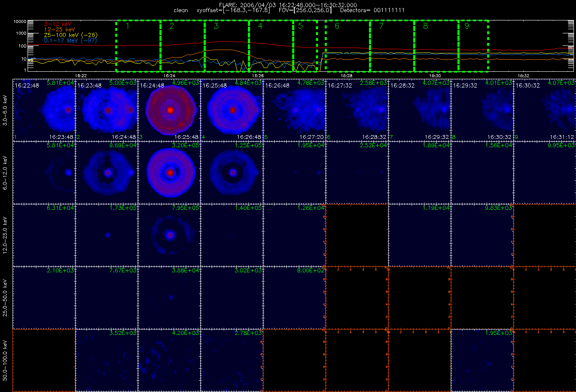Click the 16:28:32 start time label
576x392 pixels.
tap(402, 85)
